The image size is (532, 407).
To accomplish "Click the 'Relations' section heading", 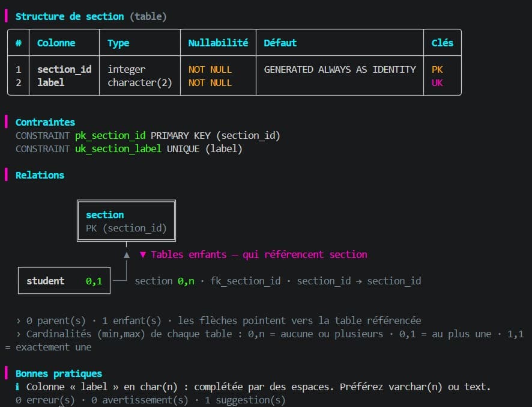I will pyautogui.click(x=40, y=176).
